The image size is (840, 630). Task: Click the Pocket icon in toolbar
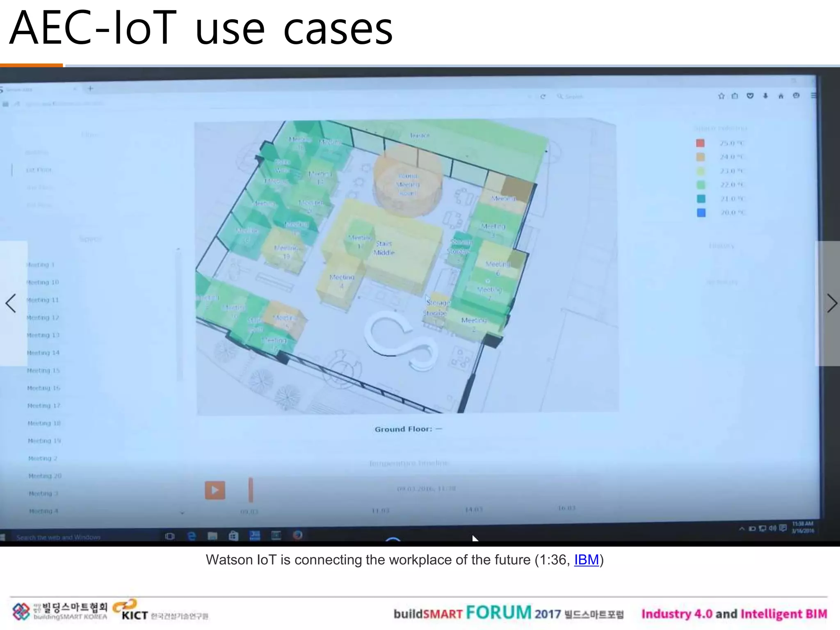(x=750, y=96)
